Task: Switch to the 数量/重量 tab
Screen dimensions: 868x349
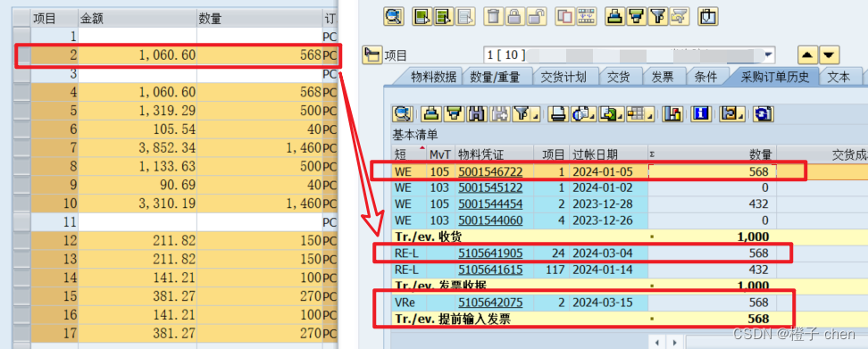Action: [x=495, y=77]
